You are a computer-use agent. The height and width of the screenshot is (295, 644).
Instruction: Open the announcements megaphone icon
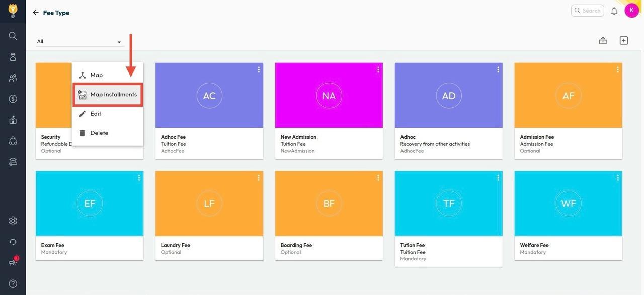[x=13, y=262]
